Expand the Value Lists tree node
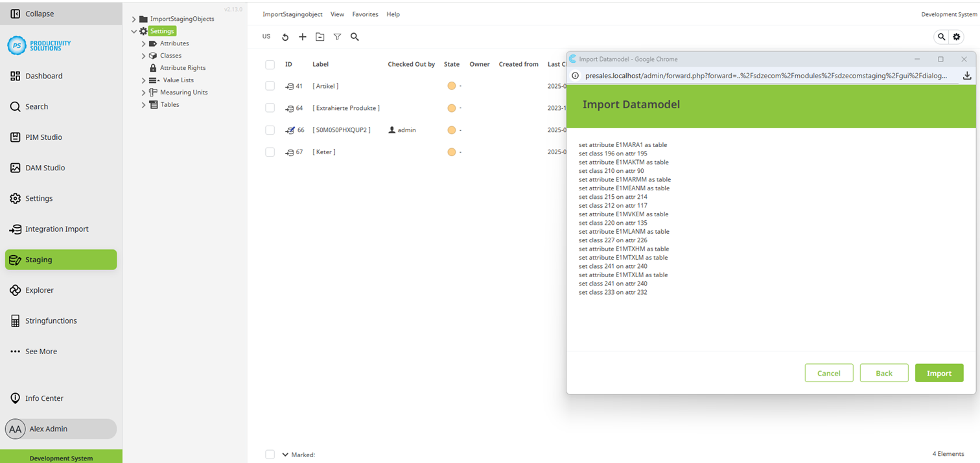 click(x=143, y=80)
